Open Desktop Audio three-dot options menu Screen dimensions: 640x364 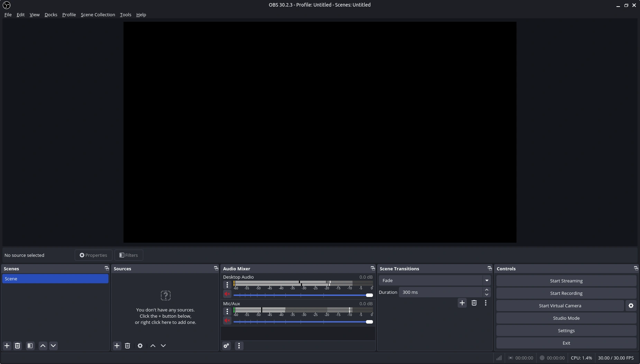227,285
